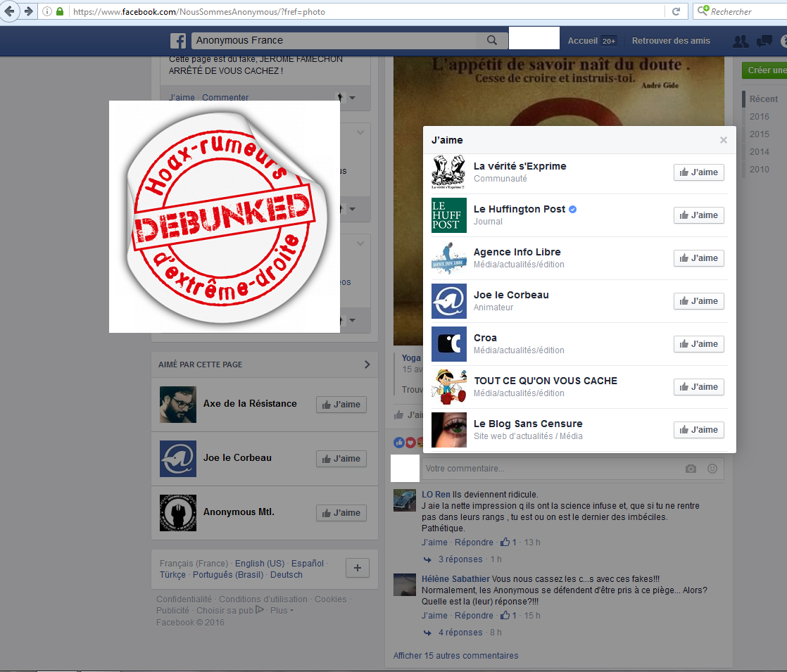
Task: Jump to 2010 in the timeline
Action: click(x=759, y=169)
